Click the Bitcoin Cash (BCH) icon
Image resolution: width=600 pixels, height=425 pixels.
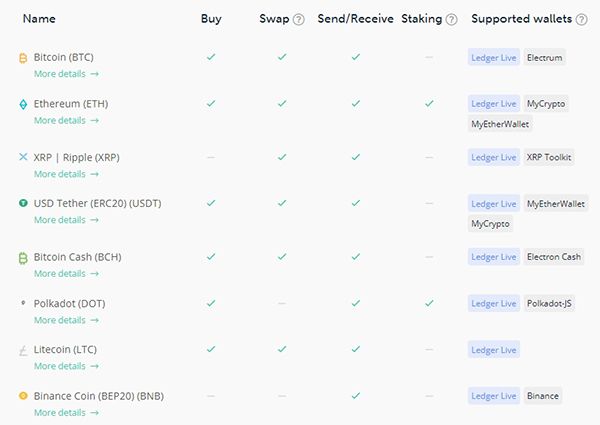(23, 257)
